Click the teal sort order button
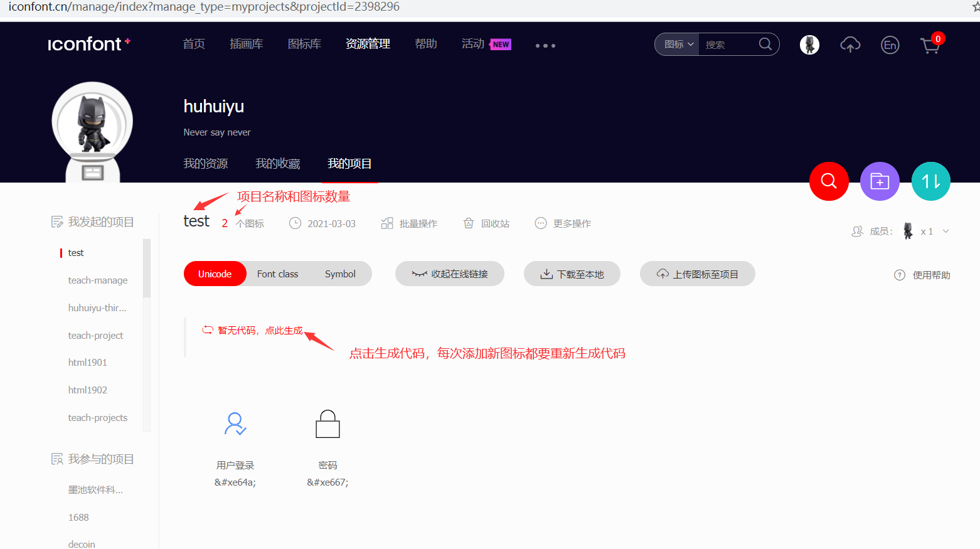This screenshot has height=549, width=980. point(930,181)
